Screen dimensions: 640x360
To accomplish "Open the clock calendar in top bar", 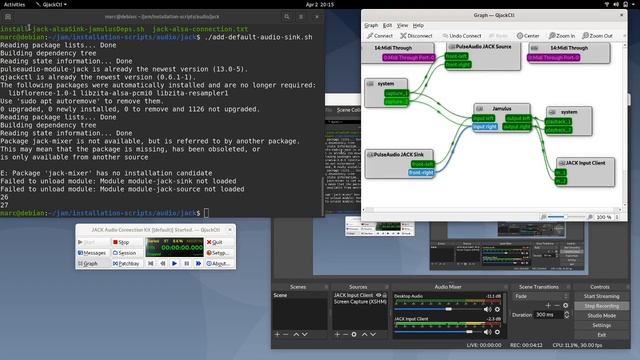I will 320,4.
